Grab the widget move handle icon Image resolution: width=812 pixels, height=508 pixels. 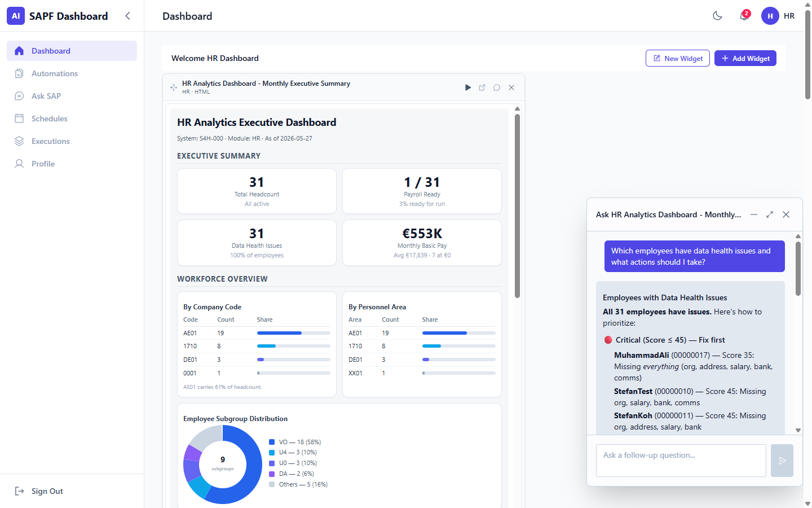174,87
